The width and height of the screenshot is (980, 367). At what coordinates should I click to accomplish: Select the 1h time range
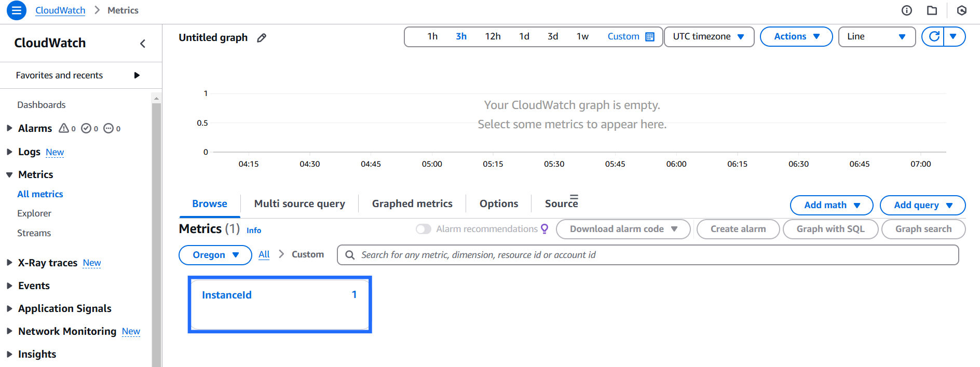point(432,36)
